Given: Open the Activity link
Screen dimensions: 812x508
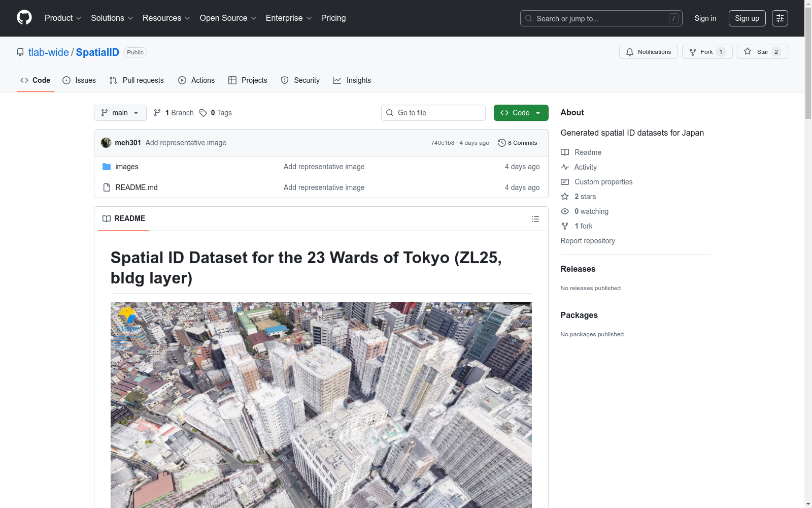Looking at the screenshot, I should coord(579,167).
